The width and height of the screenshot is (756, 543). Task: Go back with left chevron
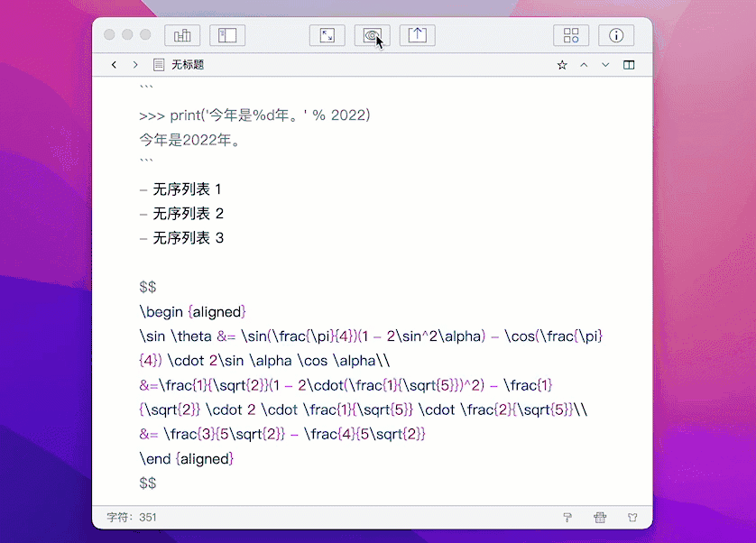point(114,65)
